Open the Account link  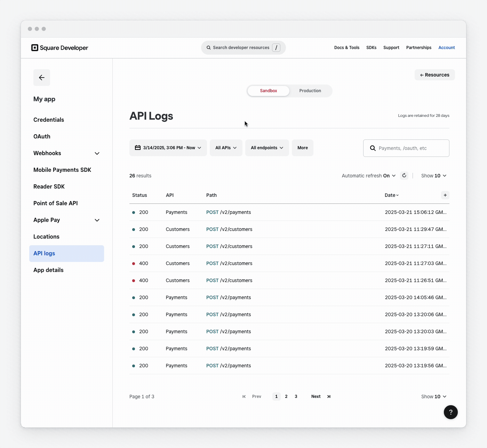(447, 48)
